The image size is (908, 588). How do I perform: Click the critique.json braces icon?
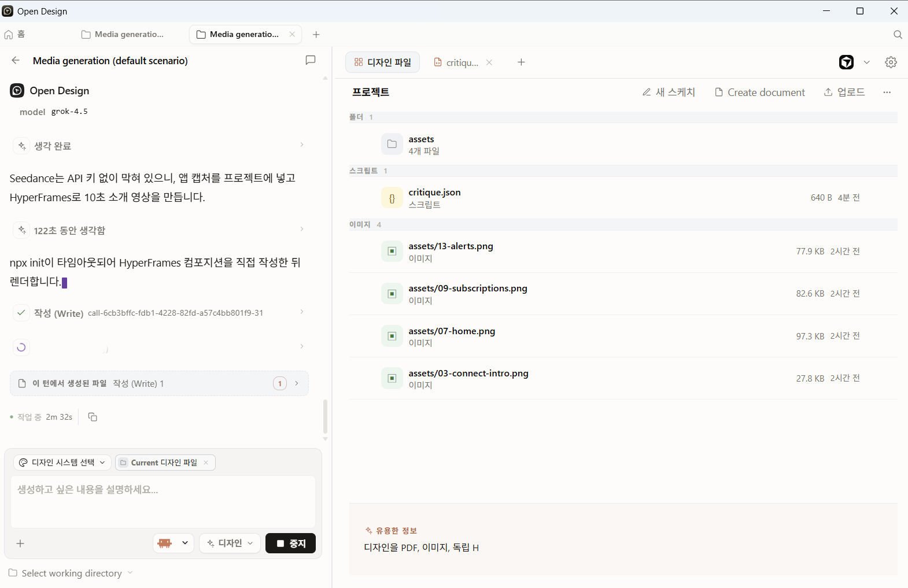392,198
